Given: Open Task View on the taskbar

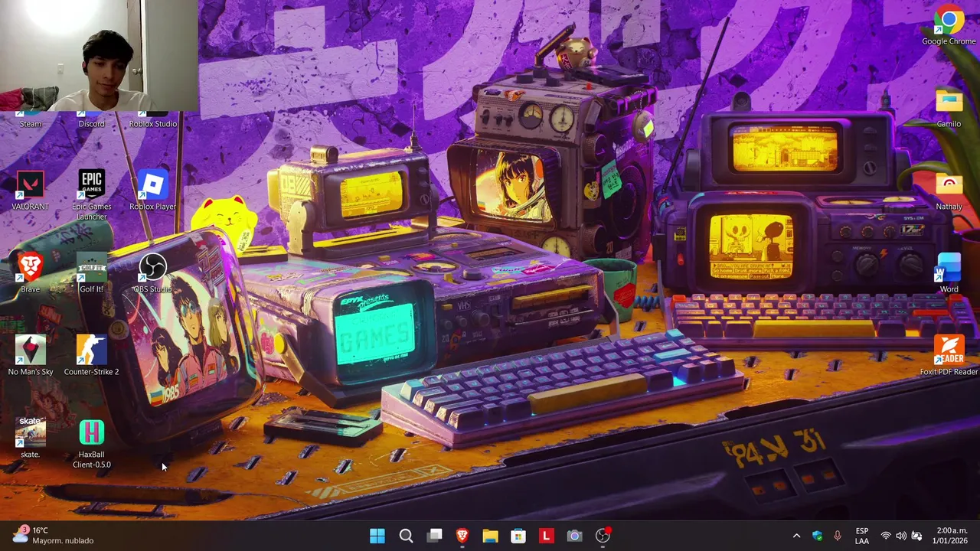Looking at the screenshot, I should point(434,536).
